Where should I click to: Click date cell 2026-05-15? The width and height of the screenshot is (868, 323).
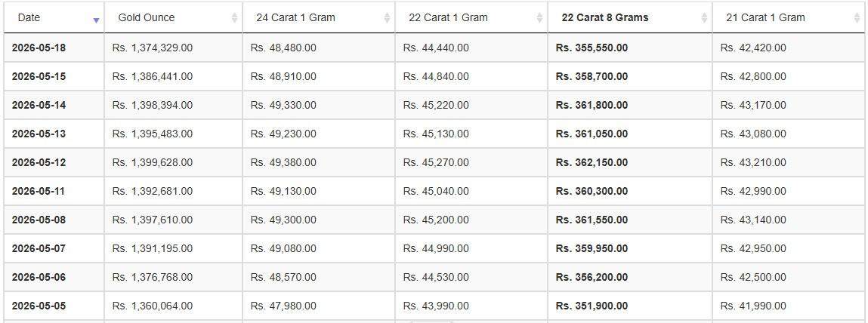point(39,76)
